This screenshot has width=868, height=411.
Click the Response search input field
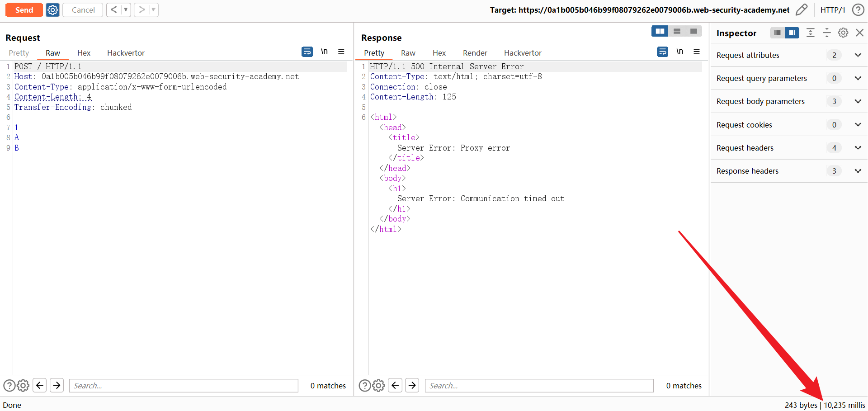(x=539, y=386)
